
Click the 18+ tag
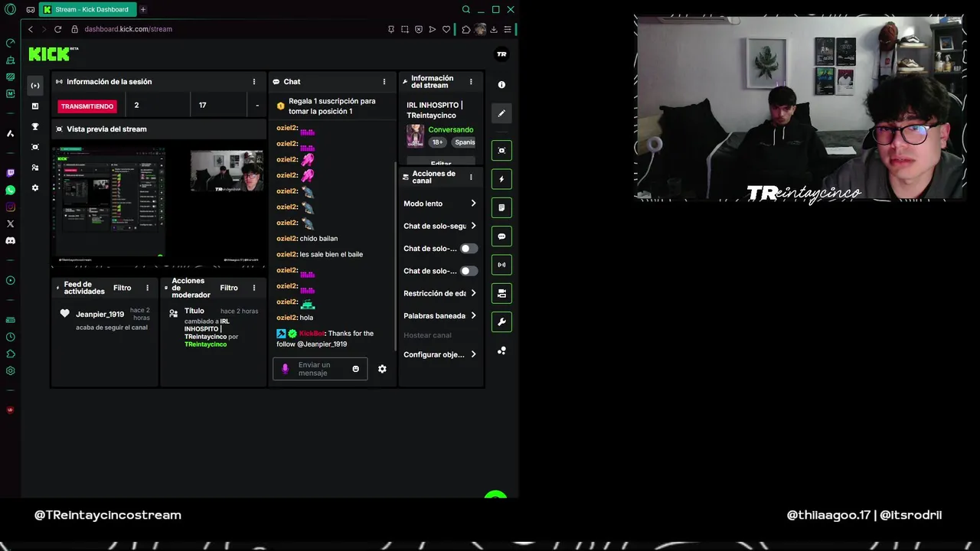click(437, 142)
